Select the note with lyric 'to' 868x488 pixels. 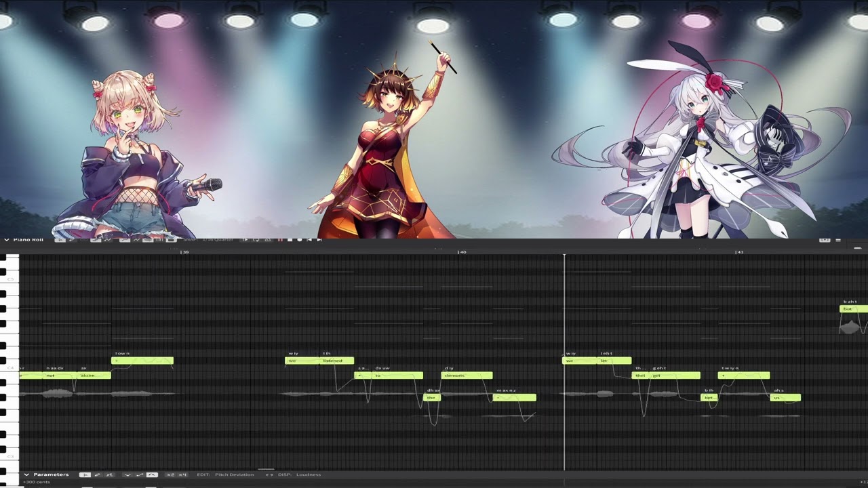coord(397,375)
